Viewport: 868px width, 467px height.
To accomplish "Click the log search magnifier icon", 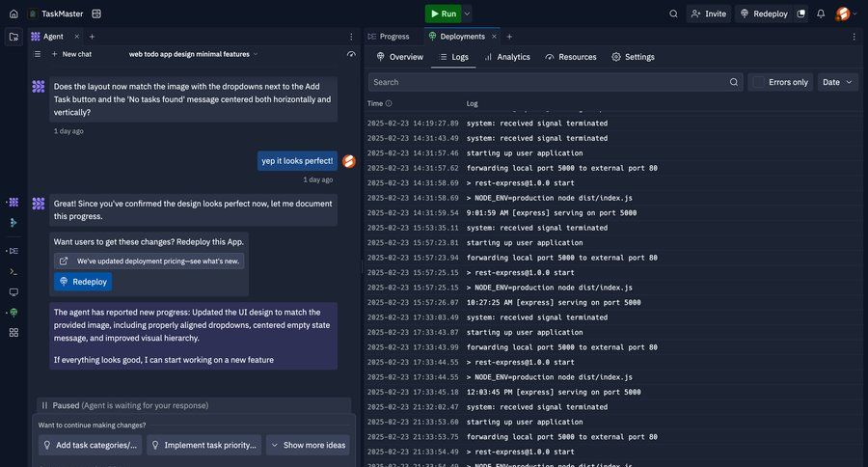I will click(734, 82).
